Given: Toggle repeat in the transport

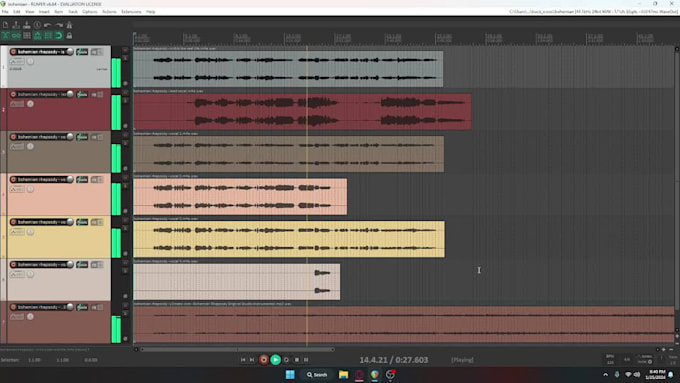Looking at the screenshot, I should (286, 360).
